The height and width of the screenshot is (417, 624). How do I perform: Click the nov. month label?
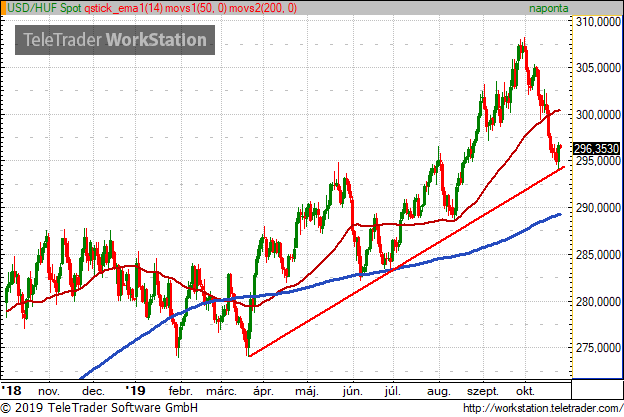tap(49, 392)
